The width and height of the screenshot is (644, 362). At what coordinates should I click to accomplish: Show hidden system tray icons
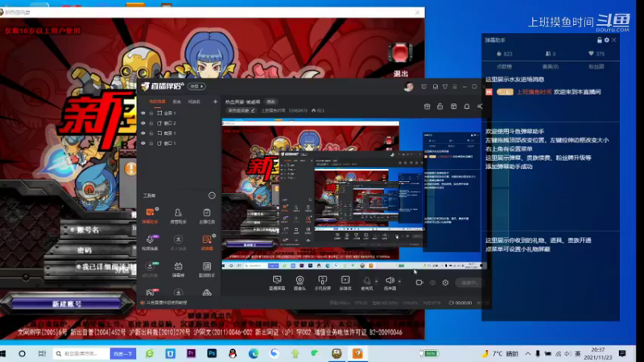click(x=528, y=353)
